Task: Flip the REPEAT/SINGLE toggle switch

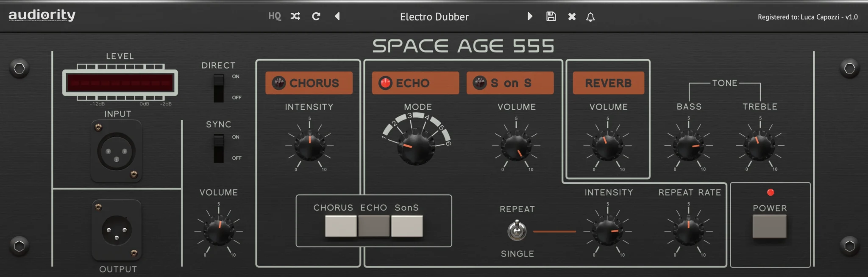Action: point(517,230)
